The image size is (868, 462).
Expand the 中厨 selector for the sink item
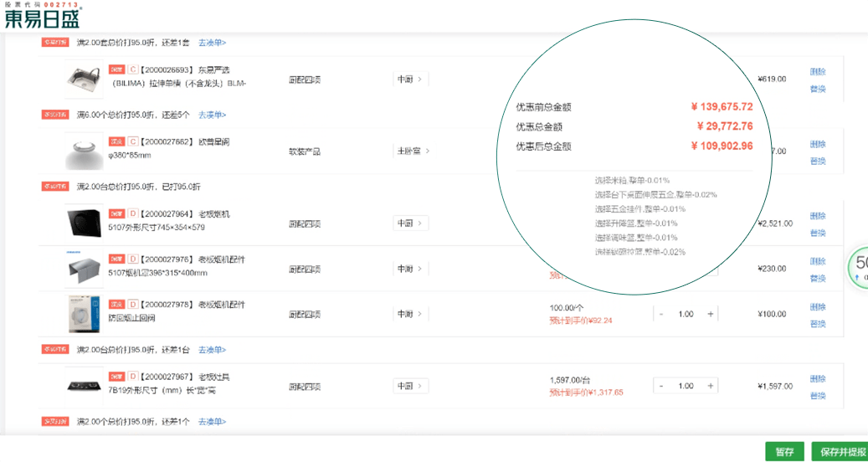click(410, 80)
